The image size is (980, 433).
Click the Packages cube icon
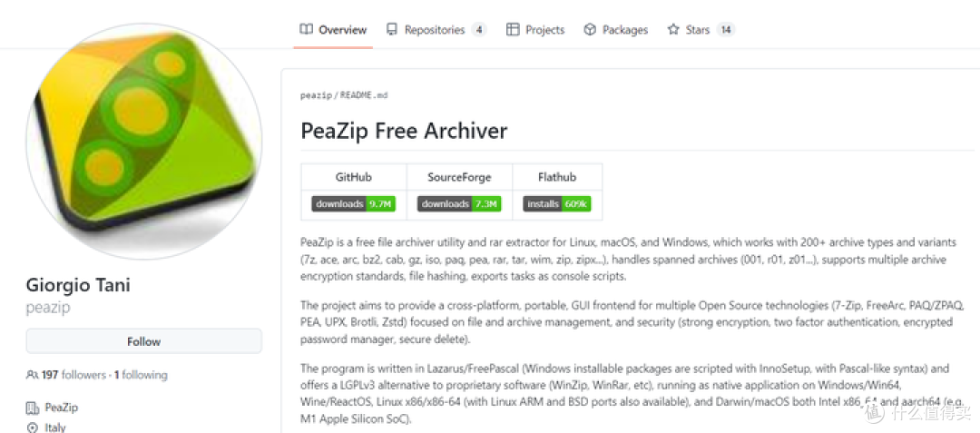pyautogui.click(x=590, y=29)
